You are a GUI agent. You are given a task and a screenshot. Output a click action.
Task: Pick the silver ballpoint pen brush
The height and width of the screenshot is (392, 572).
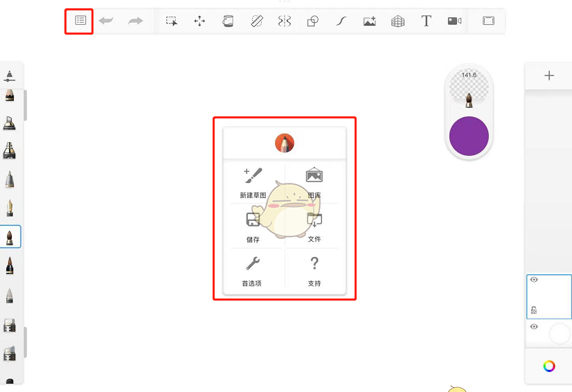point(10,179)
